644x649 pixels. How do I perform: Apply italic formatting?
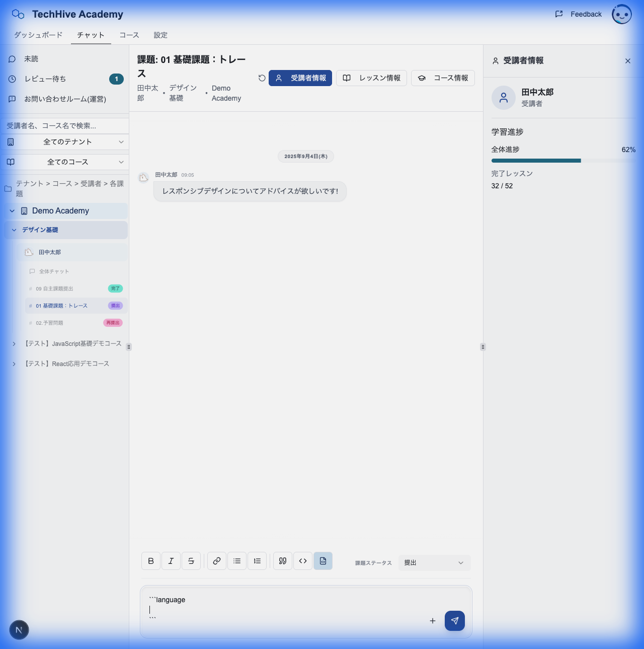tap(171, 561)
